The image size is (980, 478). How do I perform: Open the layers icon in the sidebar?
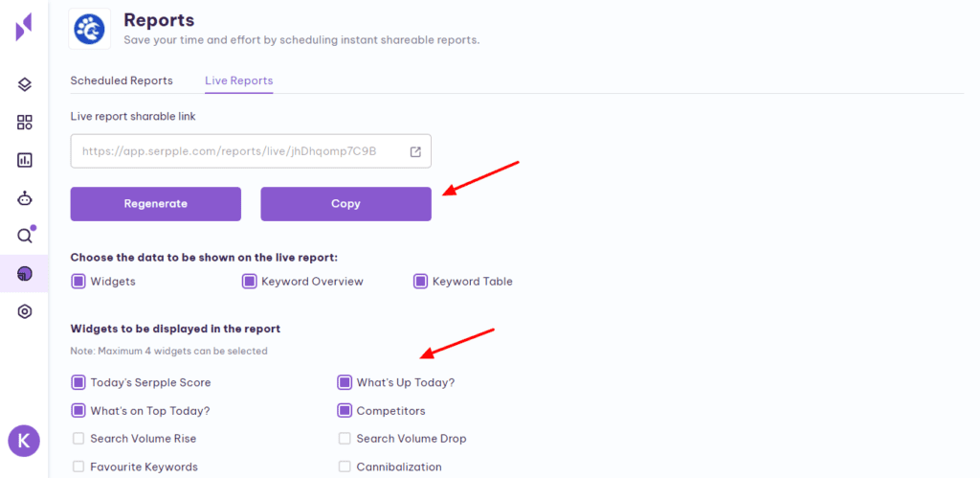25,84
